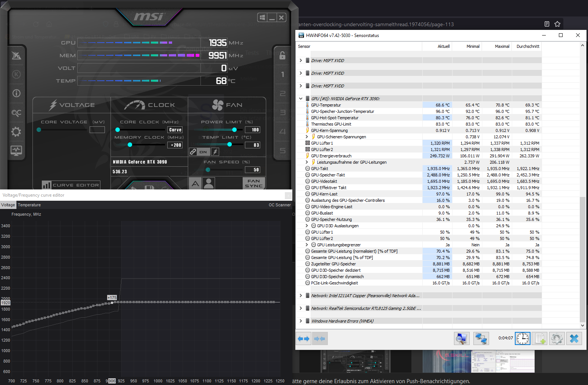
Task: Toggle the profile lock icon
Action: point(282,55)
